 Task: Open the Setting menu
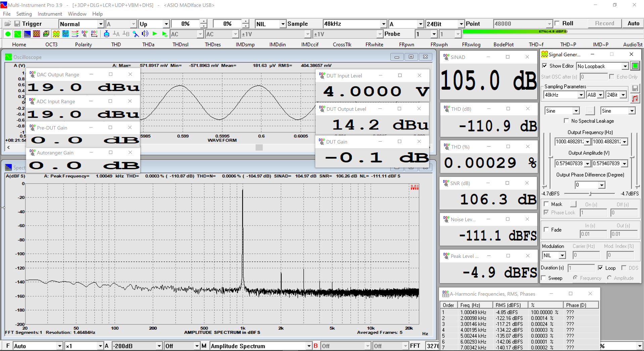tap(24, 14)
